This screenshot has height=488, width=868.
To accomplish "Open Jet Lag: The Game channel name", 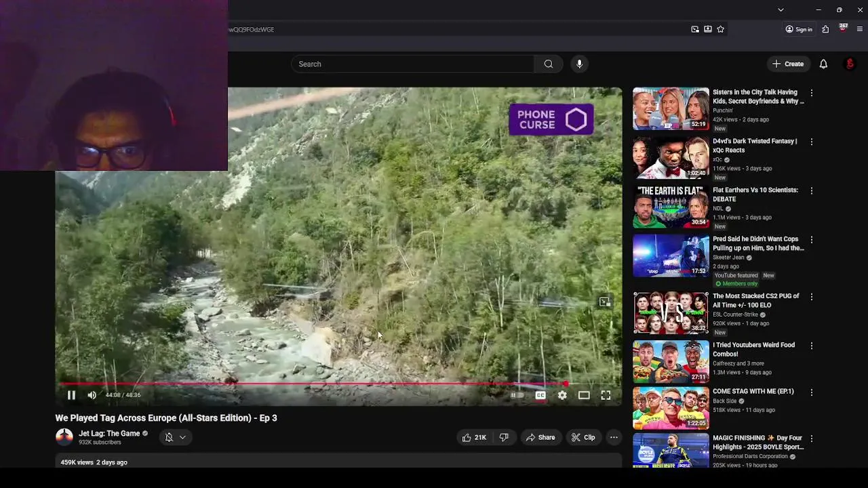I will [x=109, y=433].
